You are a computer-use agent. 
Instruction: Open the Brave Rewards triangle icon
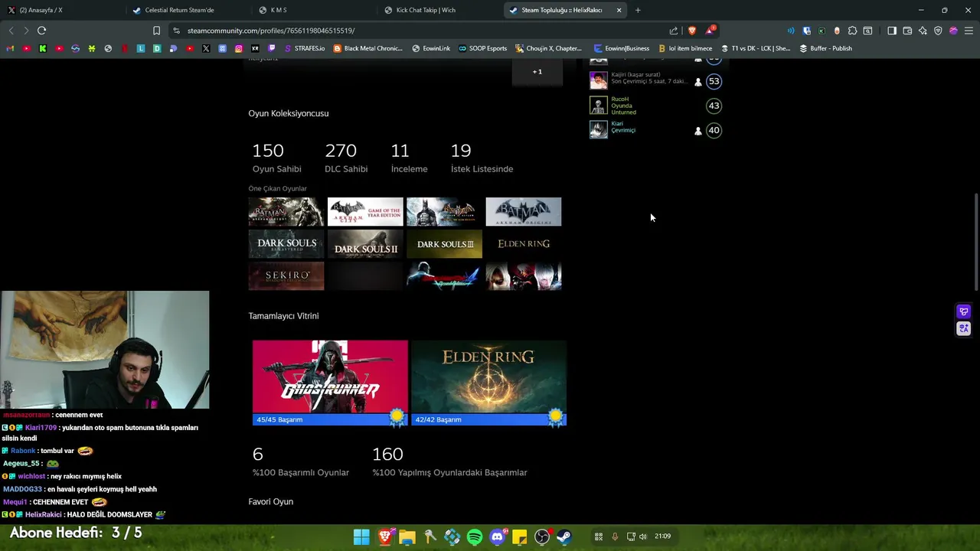point(710,31)
